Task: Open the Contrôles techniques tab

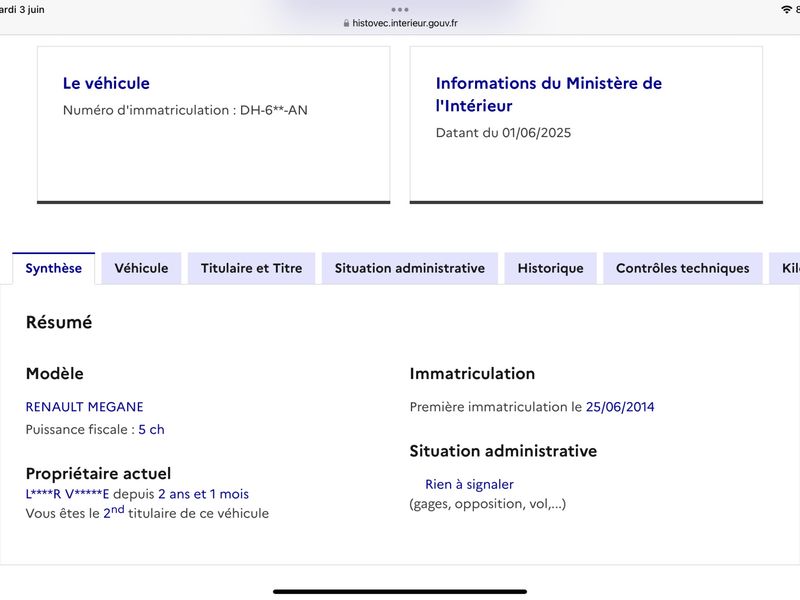Action: coord(683,268)
